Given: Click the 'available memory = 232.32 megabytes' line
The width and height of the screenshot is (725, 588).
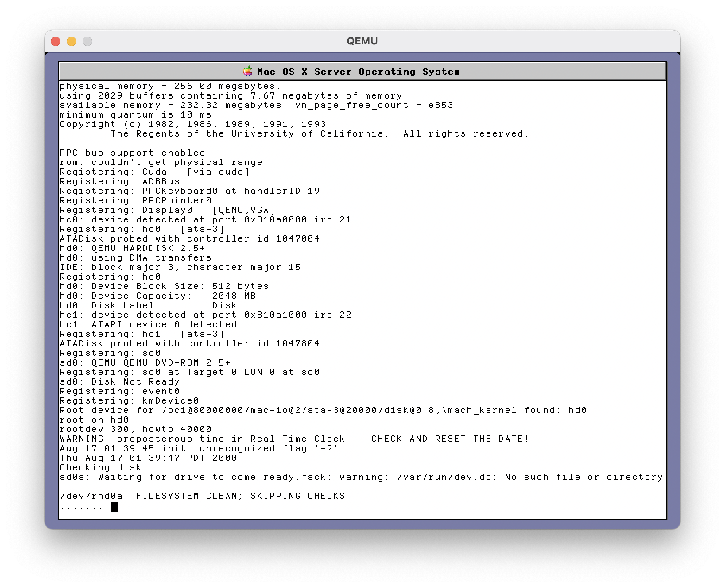Looking at the screenshot, I should click(256, 105).
